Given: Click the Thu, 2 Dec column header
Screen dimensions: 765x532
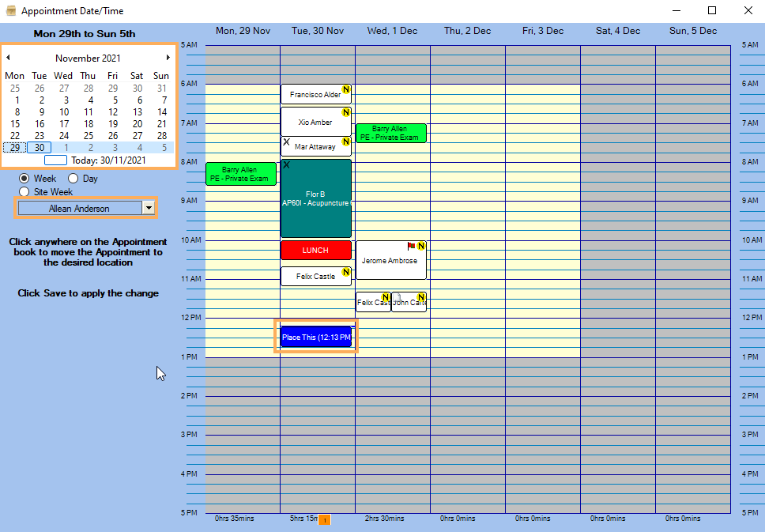Looking at the screenshot, I should click(467, 31).
